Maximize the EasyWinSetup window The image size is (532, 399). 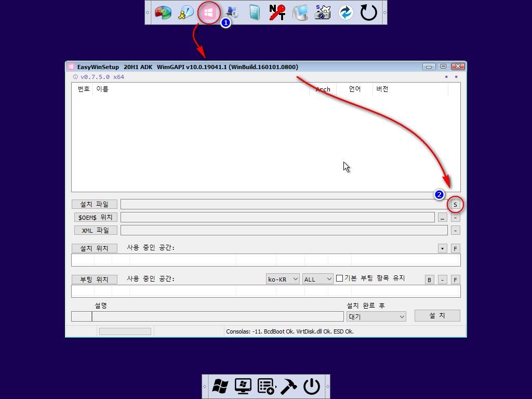coord(443,66)
